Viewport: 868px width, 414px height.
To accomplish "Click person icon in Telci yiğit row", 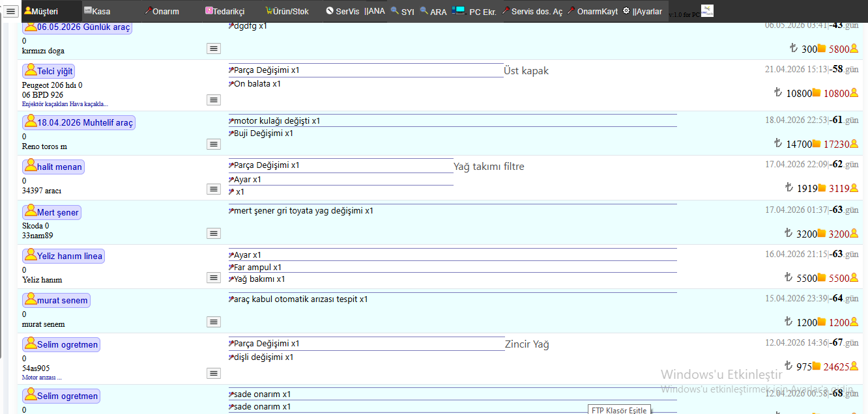I will [854, 92].
